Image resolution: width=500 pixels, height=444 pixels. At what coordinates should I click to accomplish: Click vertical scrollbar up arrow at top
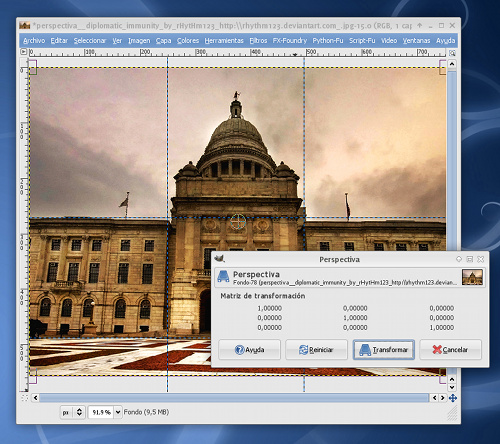coord(452,64)
